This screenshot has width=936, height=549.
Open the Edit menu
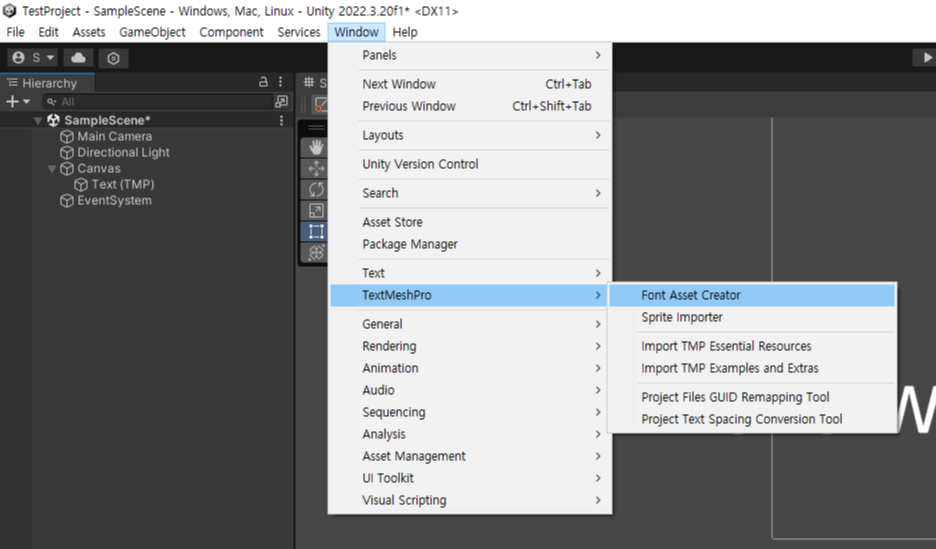click(x=48, y=32)
